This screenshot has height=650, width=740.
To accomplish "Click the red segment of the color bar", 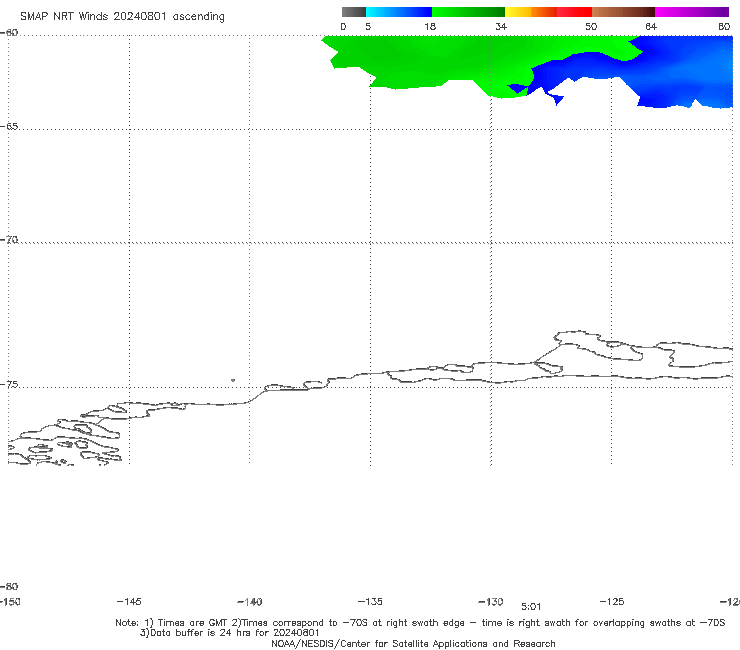I will click(574, 12).
